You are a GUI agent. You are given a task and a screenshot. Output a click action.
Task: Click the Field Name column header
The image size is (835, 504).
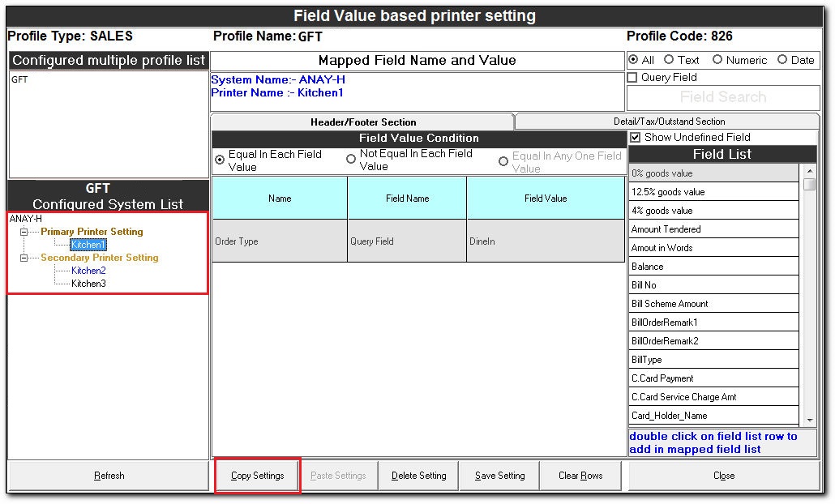tap(407, 198)
